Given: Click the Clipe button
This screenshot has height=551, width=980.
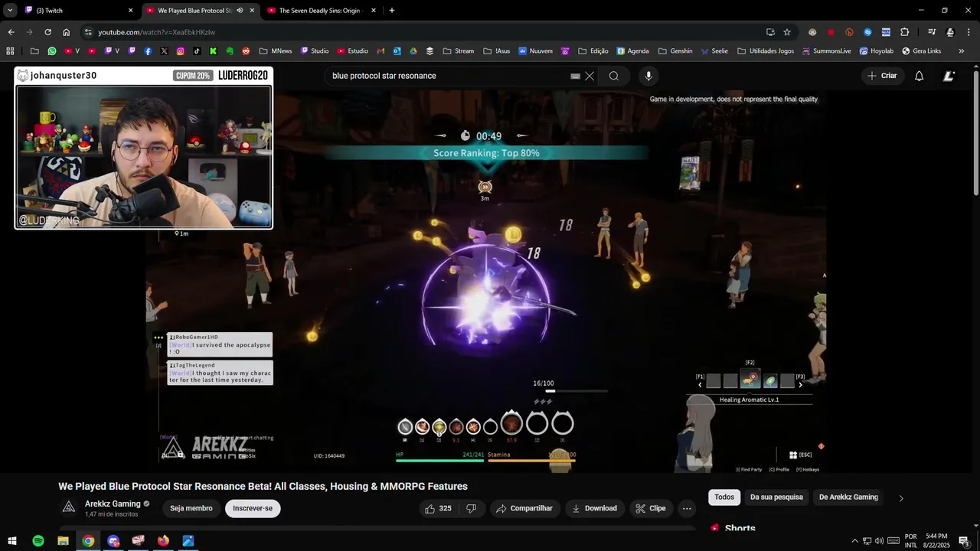Looking at the screenshot, I should coord(651,508).
